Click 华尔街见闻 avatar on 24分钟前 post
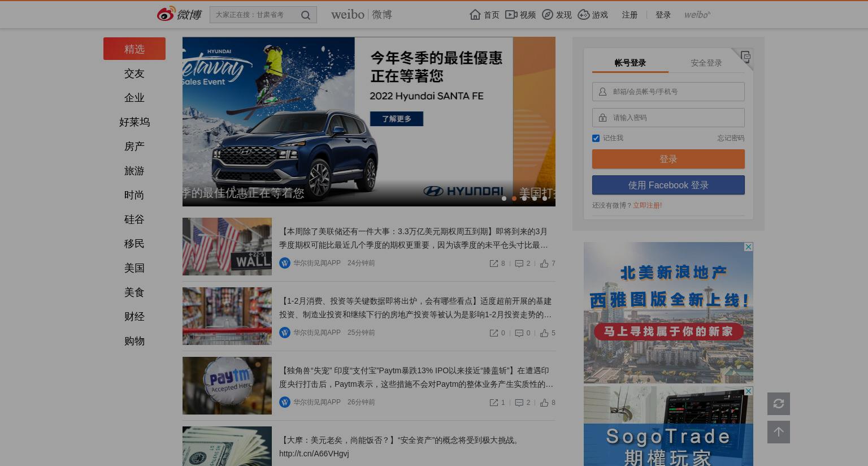Viewport: 868px width, 466px height. point(285,263)
